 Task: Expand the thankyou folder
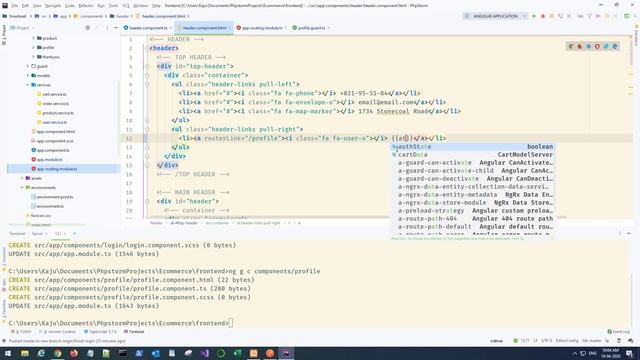tap(33, 57)
